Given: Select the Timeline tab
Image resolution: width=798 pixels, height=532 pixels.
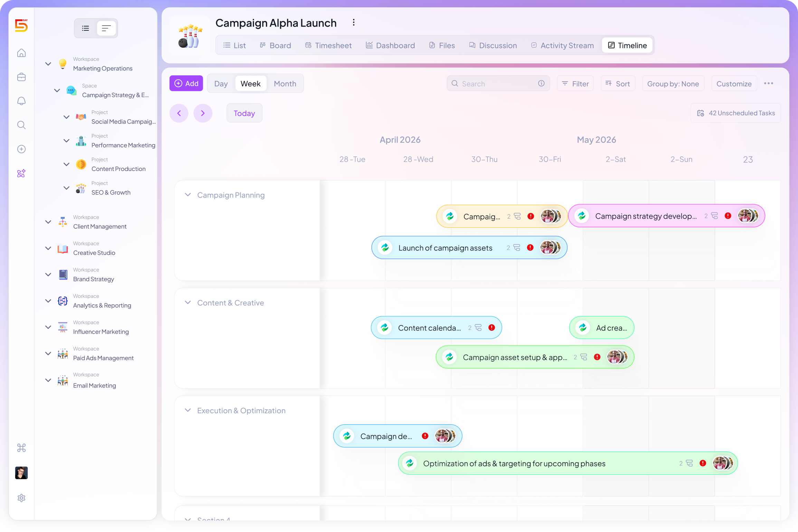Looking at the screenshot, I should pyautogui.click(x=627, y=45).
